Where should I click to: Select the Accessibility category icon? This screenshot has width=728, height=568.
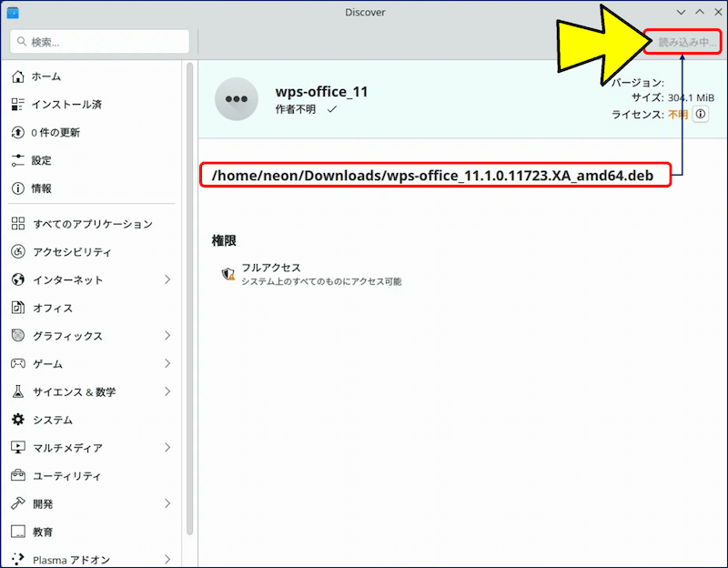point(18,252)
